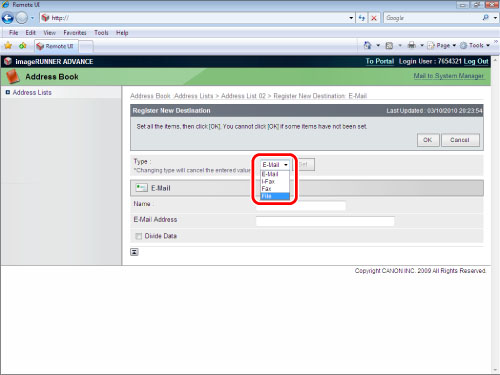500x375 pixels.
Task: Click the Address List 02 breadcrumb link
Action: tap(243, 96)
